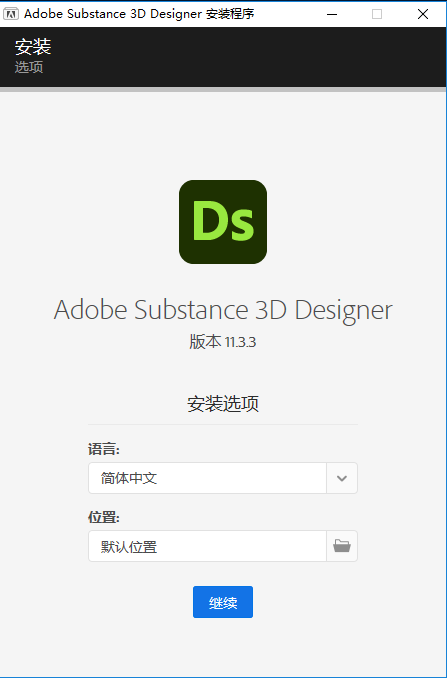The width and height of the screenshot is (447, 678).
Task: Click the 默认位置 location field
Action: point(208,546)
